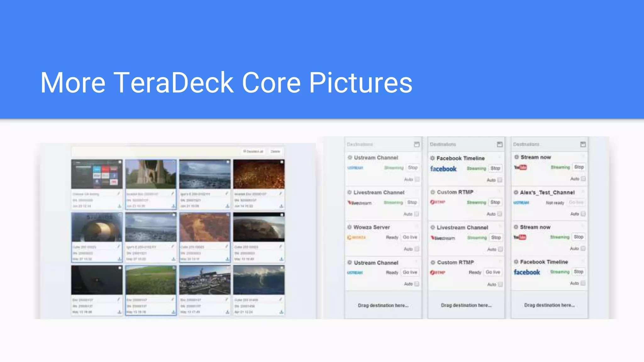
Task: Click Delete above the recordings grid
Action: tap(275, 151)
